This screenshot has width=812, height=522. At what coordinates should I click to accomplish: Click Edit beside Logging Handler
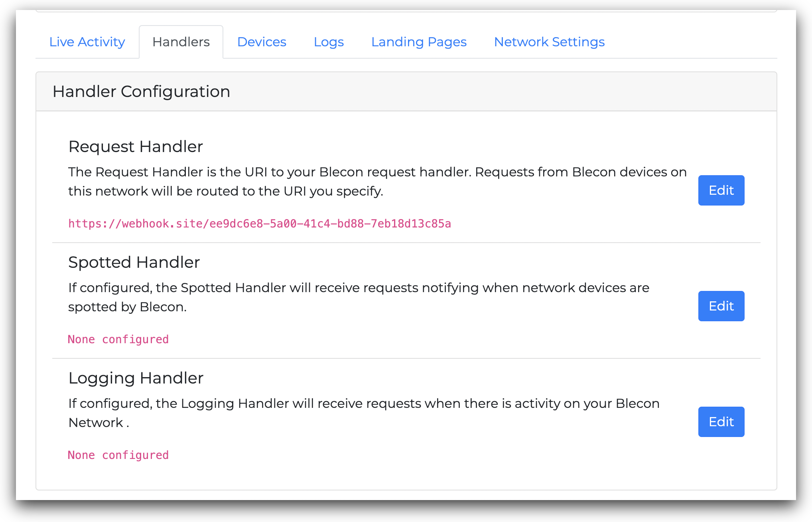[x=721, y=422]
